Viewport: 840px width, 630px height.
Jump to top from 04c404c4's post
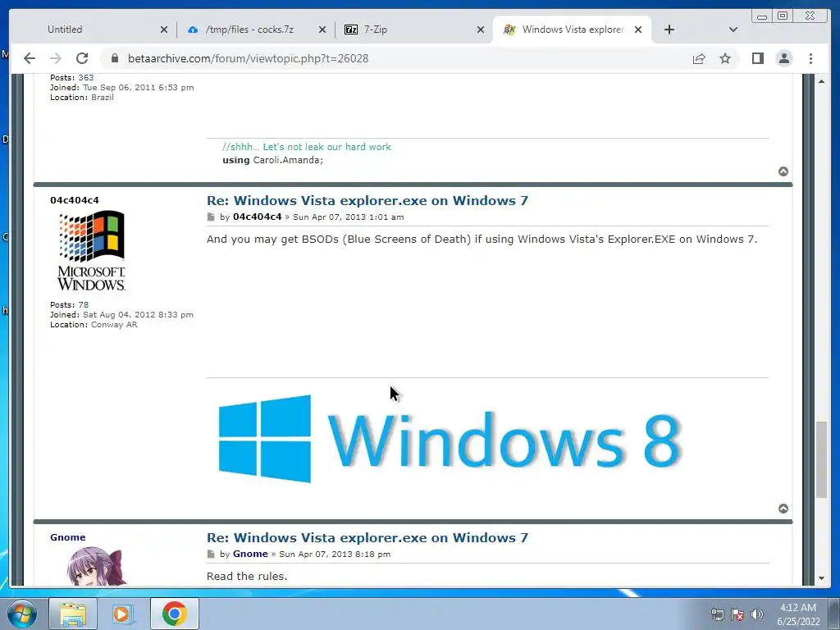point(783,509)
